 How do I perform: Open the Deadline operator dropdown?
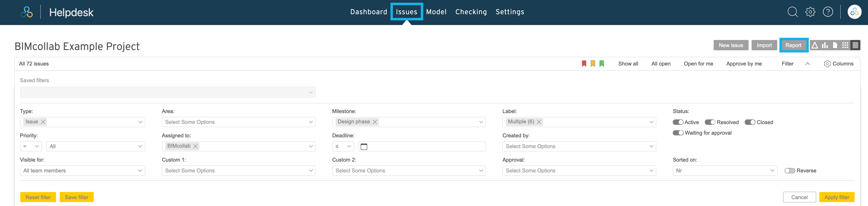click(343, 146)
